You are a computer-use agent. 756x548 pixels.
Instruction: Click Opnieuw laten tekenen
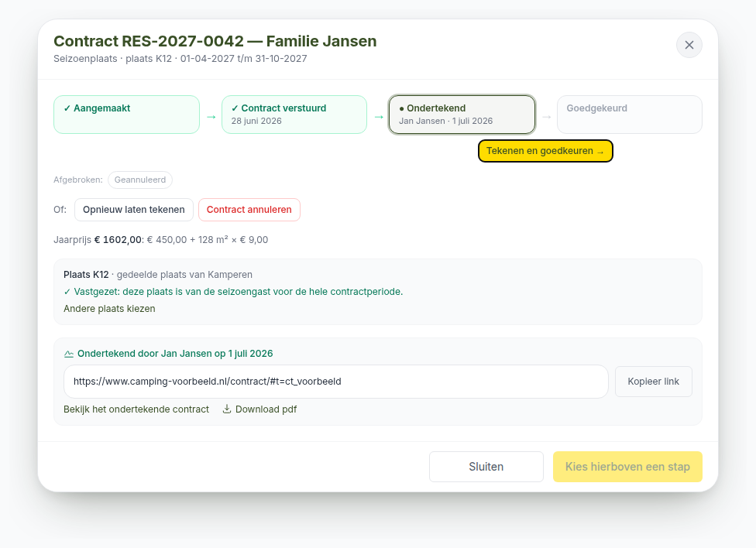click(x=133, y=210)
